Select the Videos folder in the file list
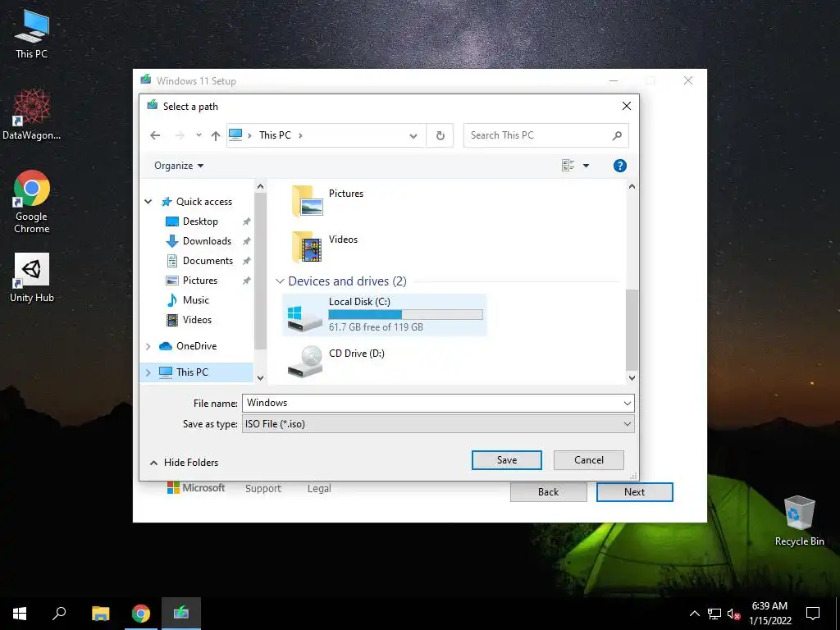Viewport: 840px width, 630px height. pos(325,246)
